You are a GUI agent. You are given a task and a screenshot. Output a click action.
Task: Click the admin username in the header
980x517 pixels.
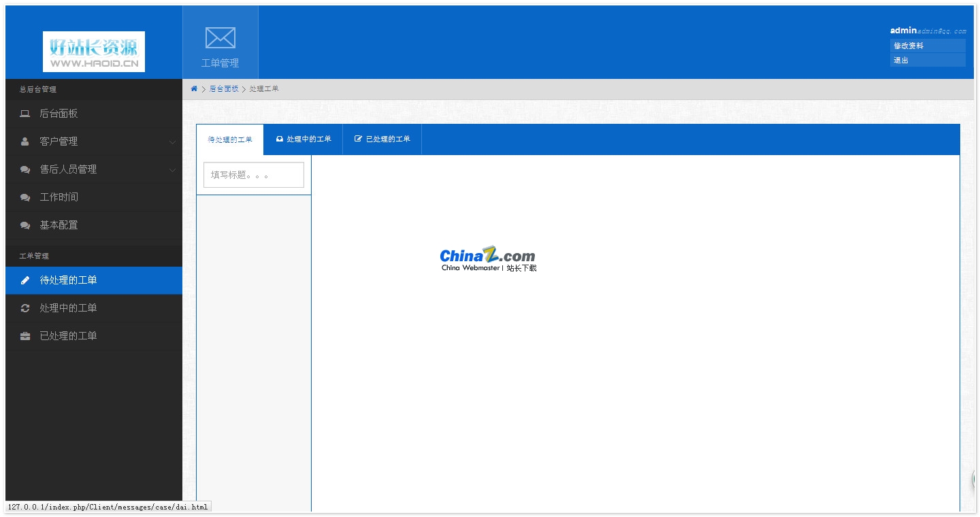pos(904,31)
